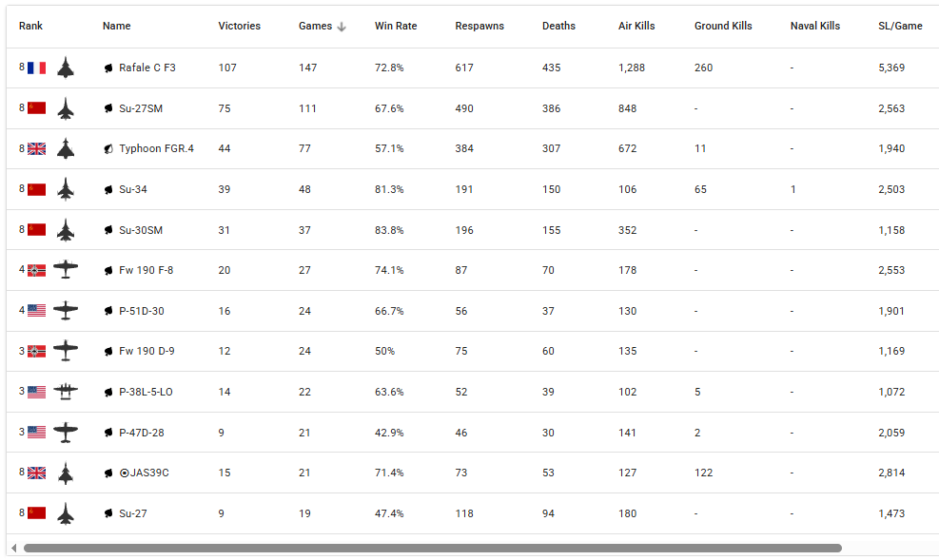Sort by the Victories column header
The width and height of the screenshot is (939, 560).
[239, 27]
